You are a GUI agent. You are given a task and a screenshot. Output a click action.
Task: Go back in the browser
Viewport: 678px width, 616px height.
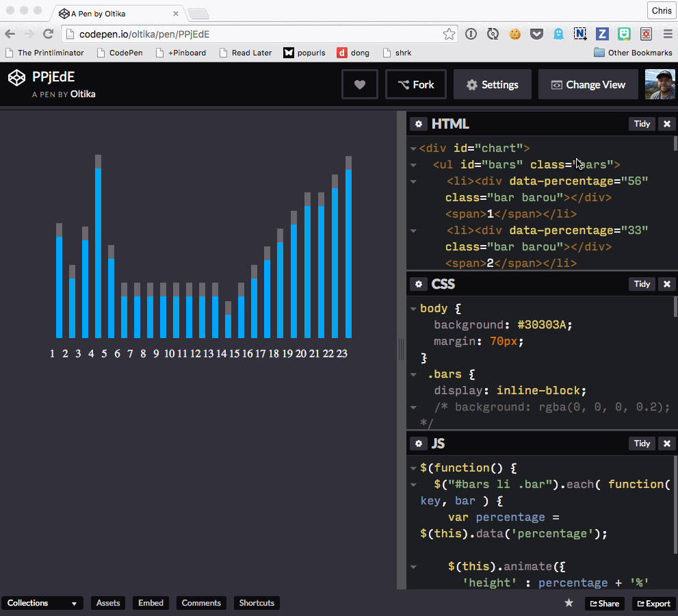pyautogui.click(x=10, y=34)
